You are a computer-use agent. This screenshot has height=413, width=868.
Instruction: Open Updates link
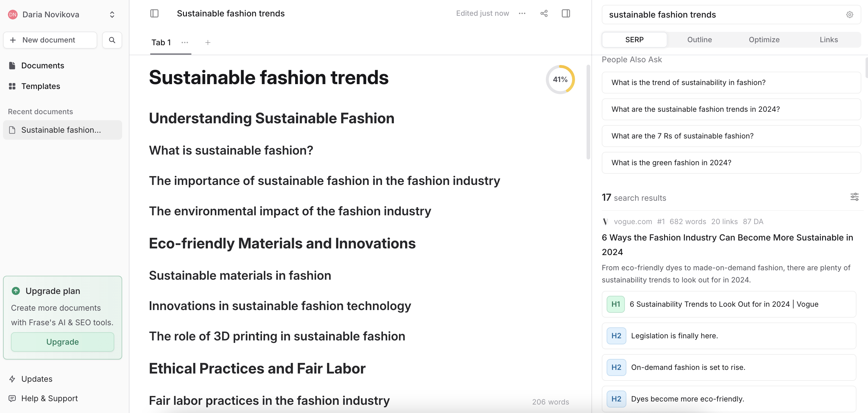[37, 379]
